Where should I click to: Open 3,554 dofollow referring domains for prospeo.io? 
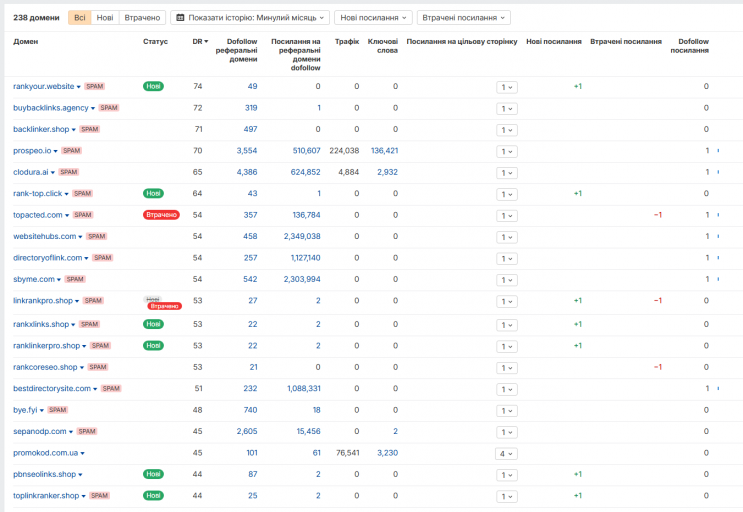coord(247,151)
